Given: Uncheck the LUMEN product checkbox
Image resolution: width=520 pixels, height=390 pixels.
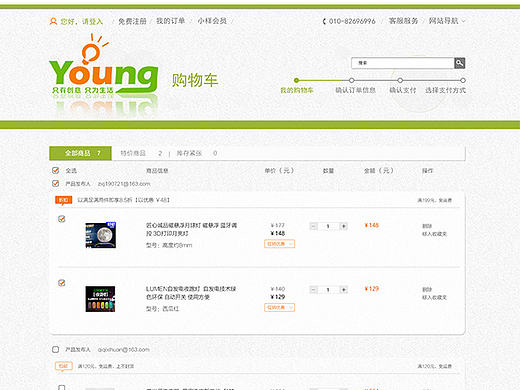Looking at the screenshot, I should [x=62, y=283].
